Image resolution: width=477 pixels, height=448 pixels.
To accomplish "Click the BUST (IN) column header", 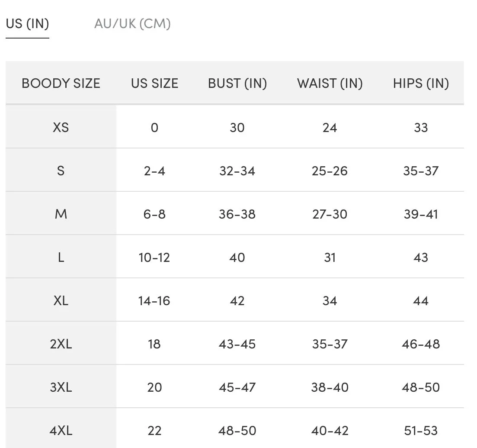I will point(237,83).
